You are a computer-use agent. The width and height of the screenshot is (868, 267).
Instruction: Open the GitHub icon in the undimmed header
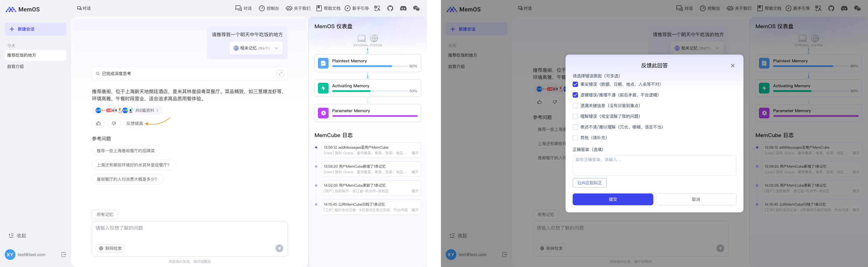tap(390, 8)
